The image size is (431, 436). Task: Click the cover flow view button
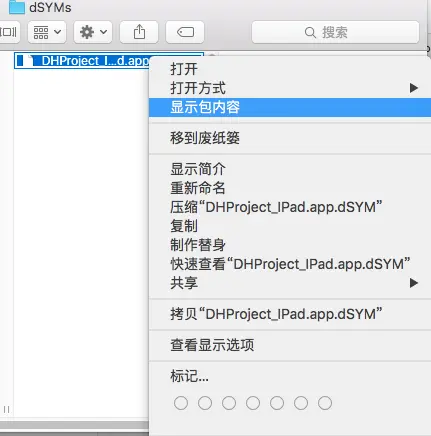click(x=9, y=32)
